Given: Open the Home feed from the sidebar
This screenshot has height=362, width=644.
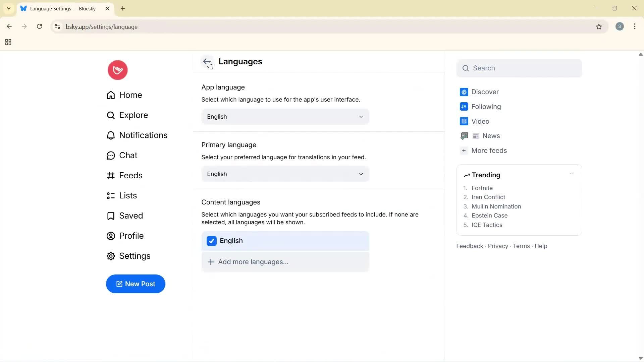Looking at the screenshot, I should (x=130, y=95).
